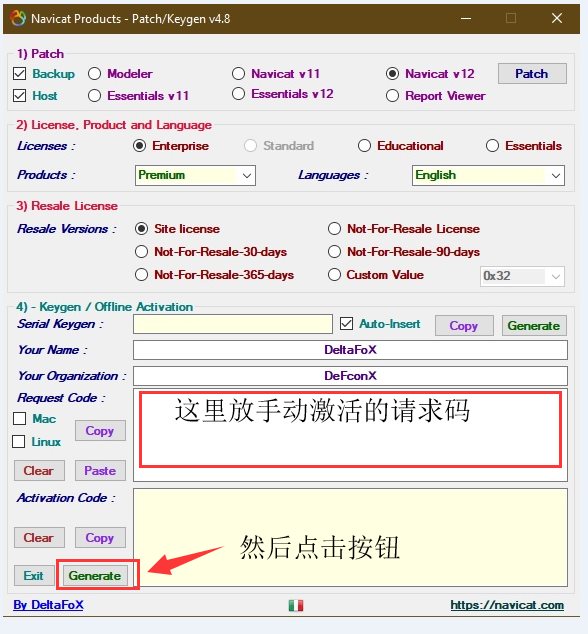This screenshot has width=588, height=634.
Task: Open the Products dropdown showing Premium
Action: pyautogui.click(x=195, y=175)
